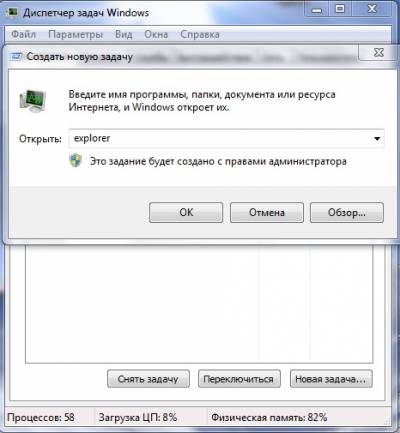Click the Task Manager title bar icon
400x433 pixels.
click(13, 12)
